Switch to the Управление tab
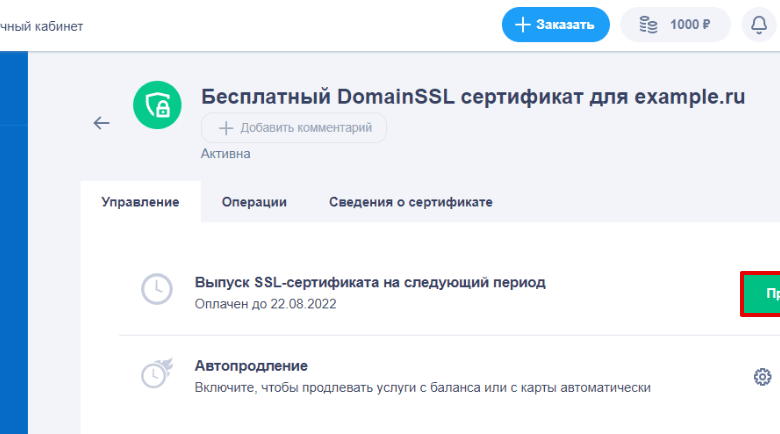780x434 pixels. point(140,202)
